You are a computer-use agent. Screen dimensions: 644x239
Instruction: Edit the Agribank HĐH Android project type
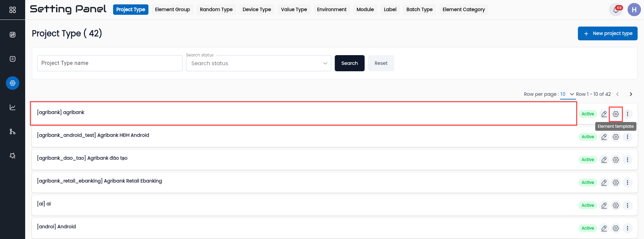604,137
